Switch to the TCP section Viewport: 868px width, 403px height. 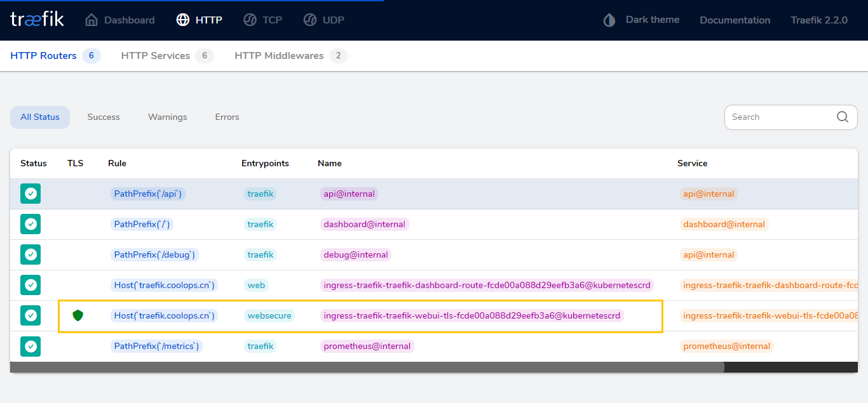pyautogui.click(x=263, y=20)
